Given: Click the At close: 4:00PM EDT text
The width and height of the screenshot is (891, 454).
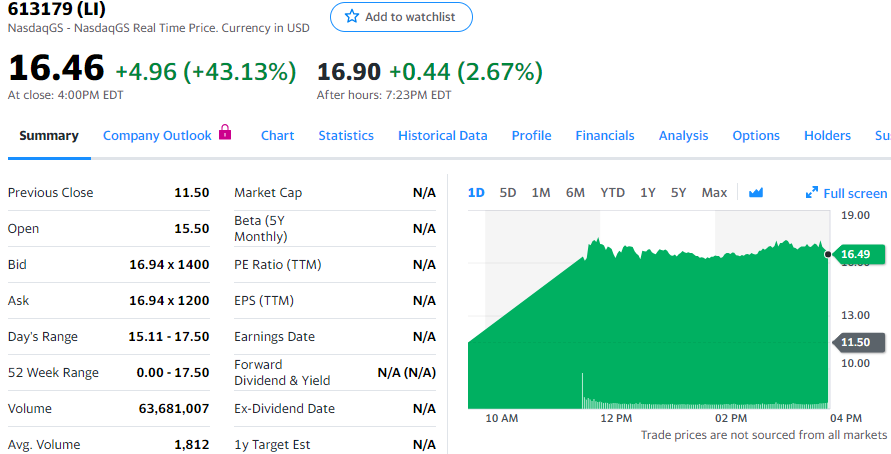Looking at the screenshot, I should click(65, 95).
